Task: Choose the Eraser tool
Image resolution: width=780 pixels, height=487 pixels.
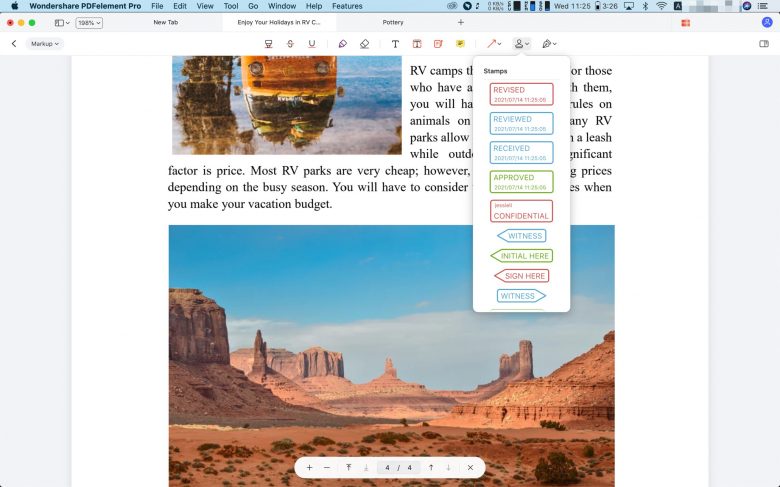Action: (x=364, y=44)
